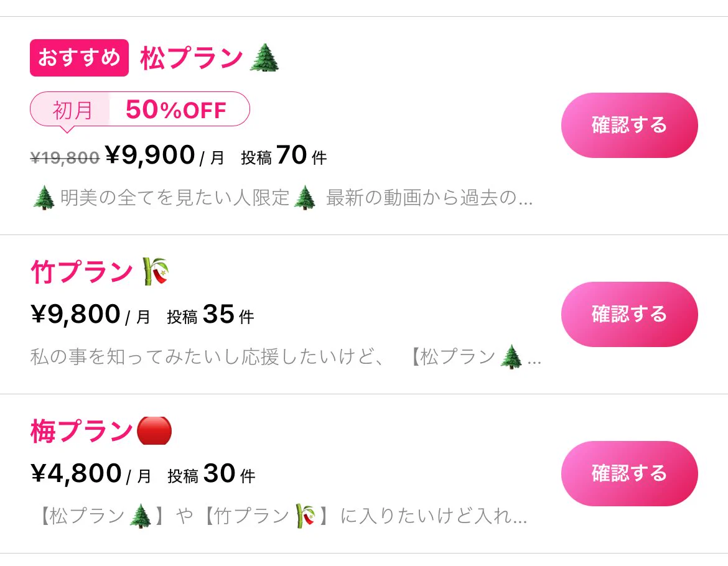Click the red circle icon beside 梅プラン
The height and width of the screenshot is (566, 728).
pos(154,430)
